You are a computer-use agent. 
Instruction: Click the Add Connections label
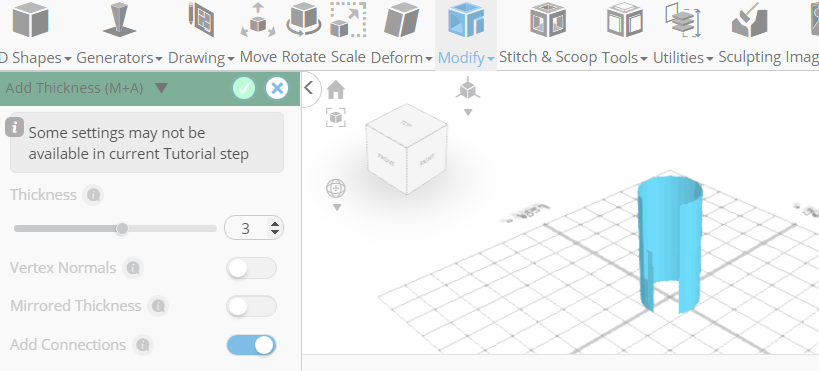68,345
